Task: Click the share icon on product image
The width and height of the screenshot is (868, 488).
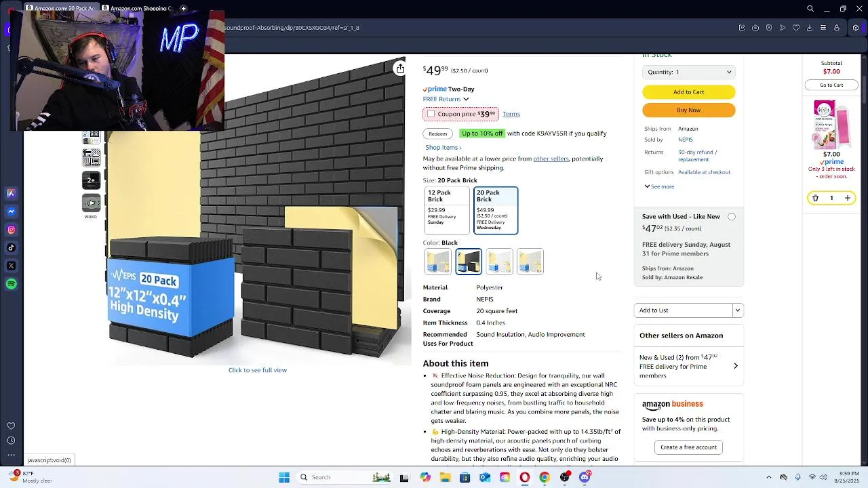Action: coord(400,68)
